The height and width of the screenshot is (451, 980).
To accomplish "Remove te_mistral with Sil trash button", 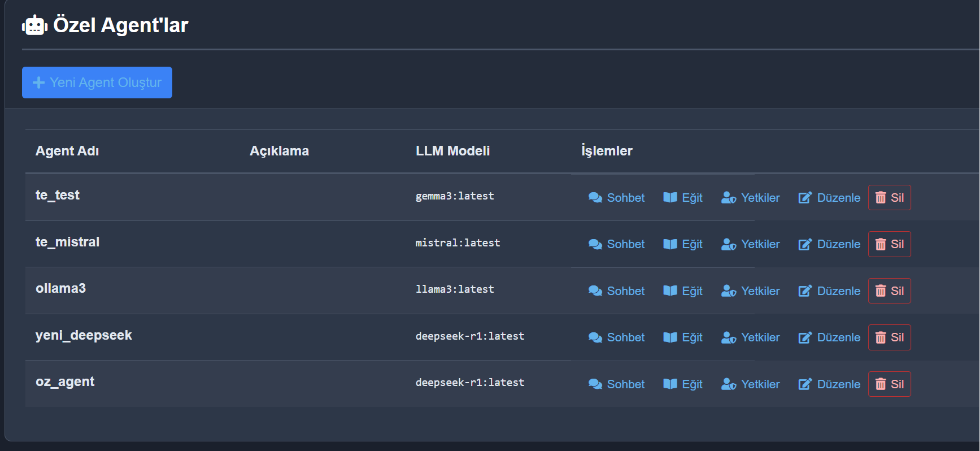I will click(889, 244).
